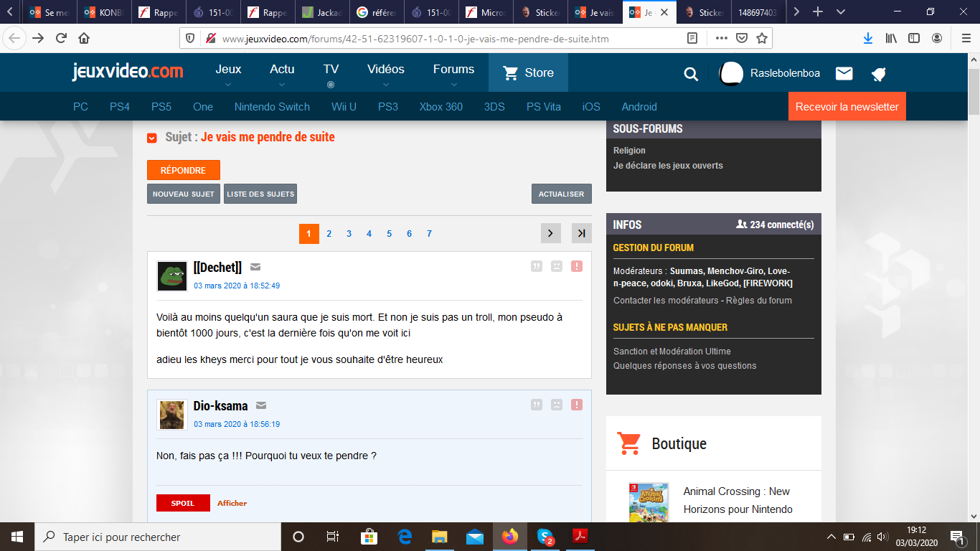The image size is (980, 551).
Task: Select Nintendo Switch in the platform bar
Action: pyautogui.click(x=272, y=107)
